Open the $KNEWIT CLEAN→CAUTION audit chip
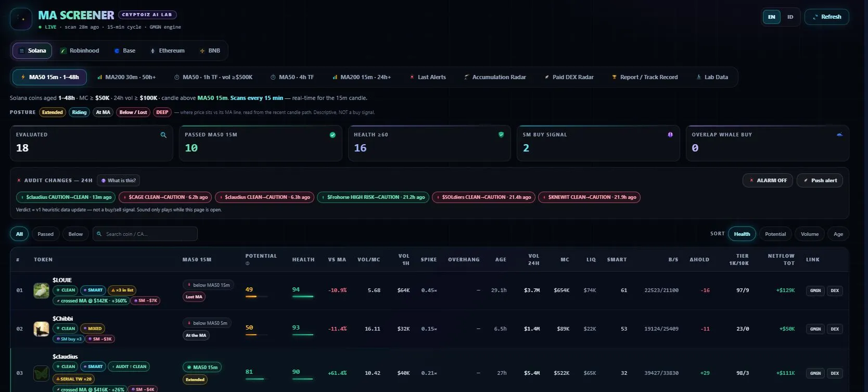868x392 pixels. pyautogui.click(x=589, y=197)
